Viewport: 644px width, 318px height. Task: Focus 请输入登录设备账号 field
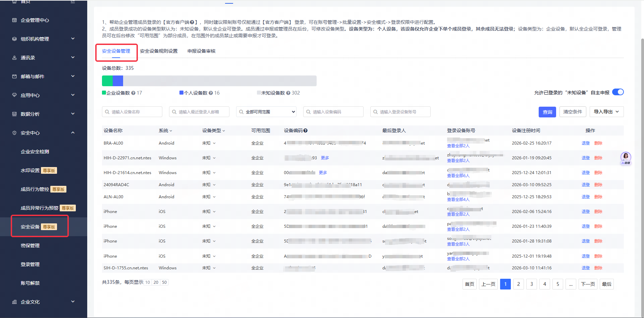400,112
